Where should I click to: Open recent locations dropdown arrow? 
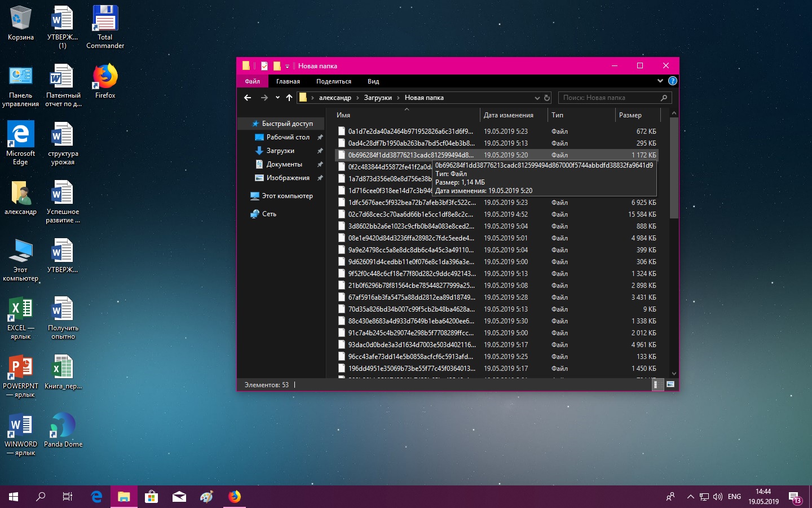coord(277,98)
